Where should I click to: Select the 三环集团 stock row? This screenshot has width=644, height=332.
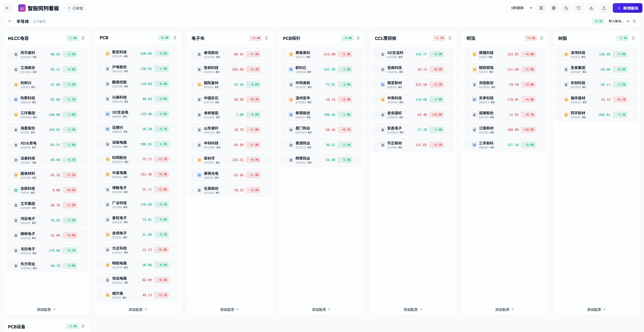point(46,115)
